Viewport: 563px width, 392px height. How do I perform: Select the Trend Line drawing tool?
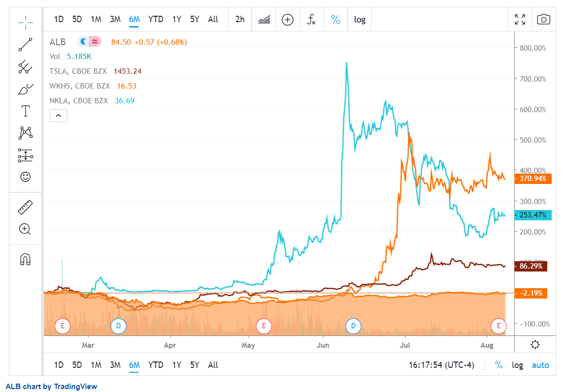pyautogui.click(x=25, y=45)
